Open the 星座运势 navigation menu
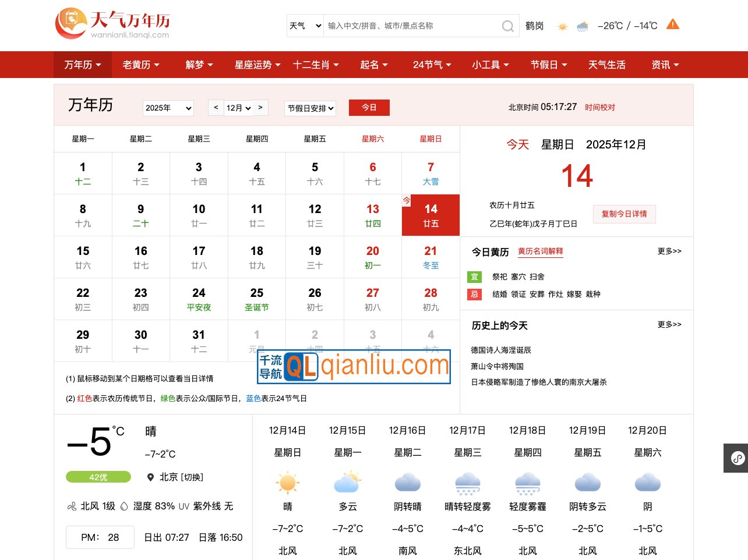This screenshot has width=748, height=560. 257,65
